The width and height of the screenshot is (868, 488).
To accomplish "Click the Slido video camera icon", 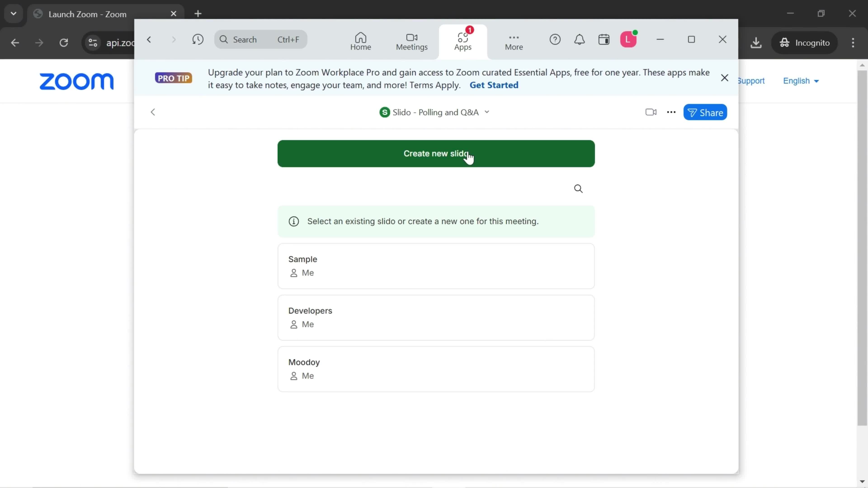I will coord(650,113).
